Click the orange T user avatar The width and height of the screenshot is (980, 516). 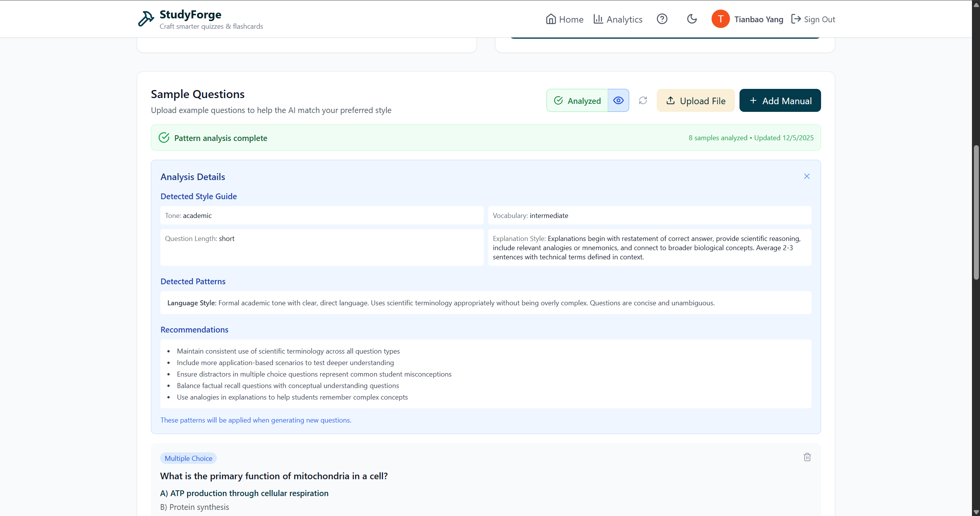pos(720,19)
